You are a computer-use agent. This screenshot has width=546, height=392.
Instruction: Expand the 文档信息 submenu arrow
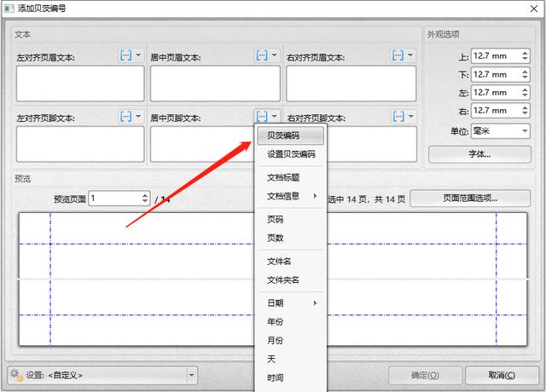pos(315,196)
